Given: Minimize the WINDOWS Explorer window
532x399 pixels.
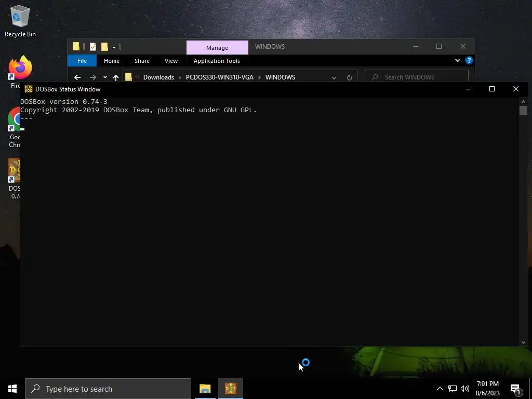Looking at the screenshot, I should [x=416, y=46].
